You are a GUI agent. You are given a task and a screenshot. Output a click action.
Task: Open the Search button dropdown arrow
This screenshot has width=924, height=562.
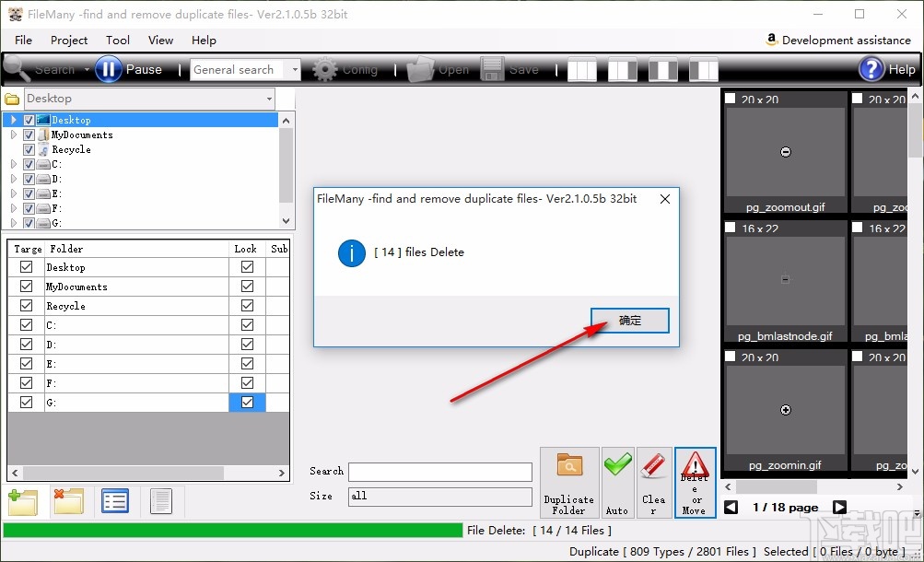click(87, 69)
